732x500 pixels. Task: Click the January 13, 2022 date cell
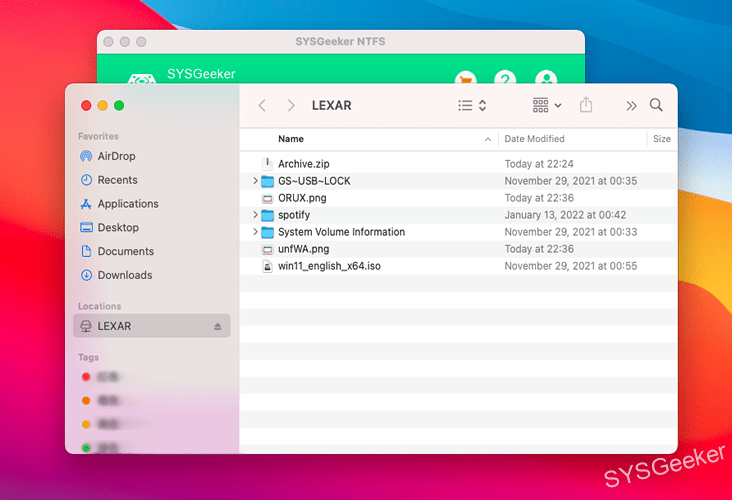pos(565,215)
